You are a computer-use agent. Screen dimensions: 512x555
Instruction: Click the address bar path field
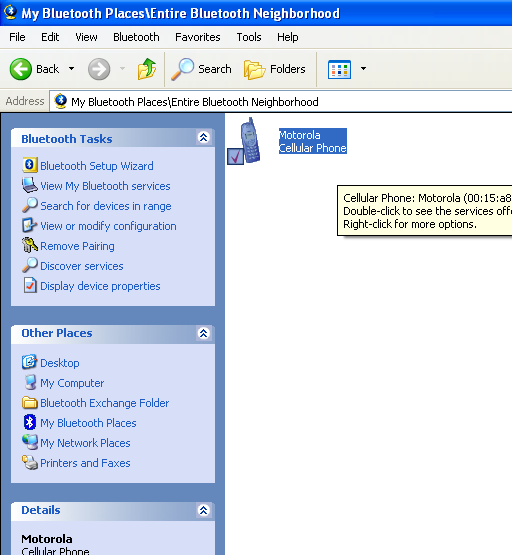[x=281, y=102]
